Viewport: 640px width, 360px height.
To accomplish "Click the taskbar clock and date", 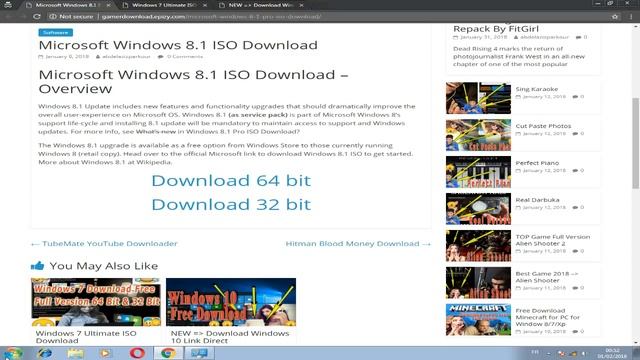I will pos(612,353).
